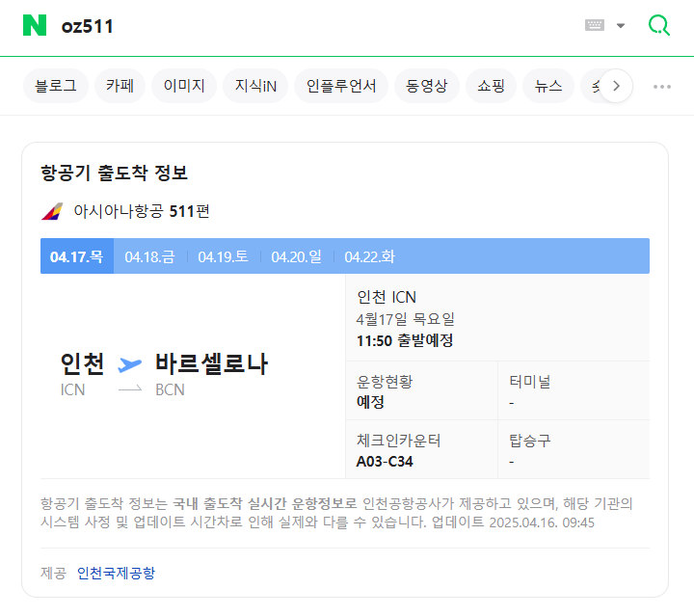Open the 지식iN search tab
Screen dimensions: 694x616
pyautogui.click(x=255, y=86)
